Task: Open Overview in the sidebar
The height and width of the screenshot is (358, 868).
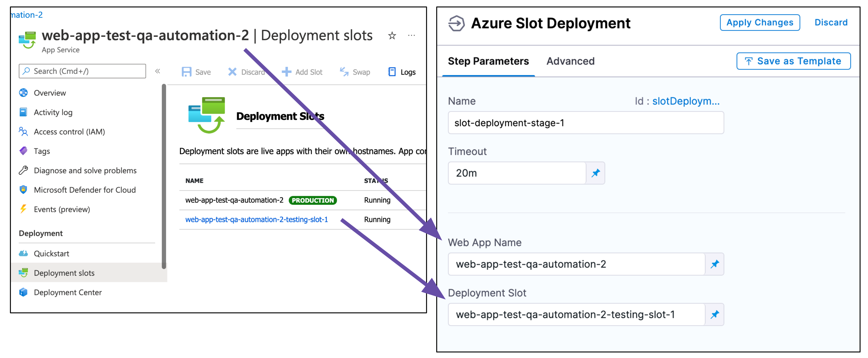Action: 49,93
